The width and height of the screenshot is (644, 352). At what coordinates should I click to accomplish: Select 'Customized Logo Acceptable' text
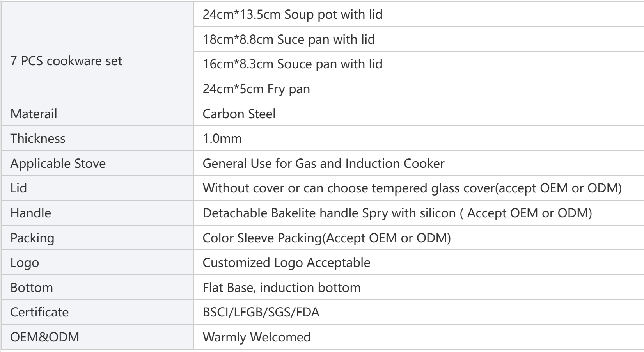click(286, 262)
